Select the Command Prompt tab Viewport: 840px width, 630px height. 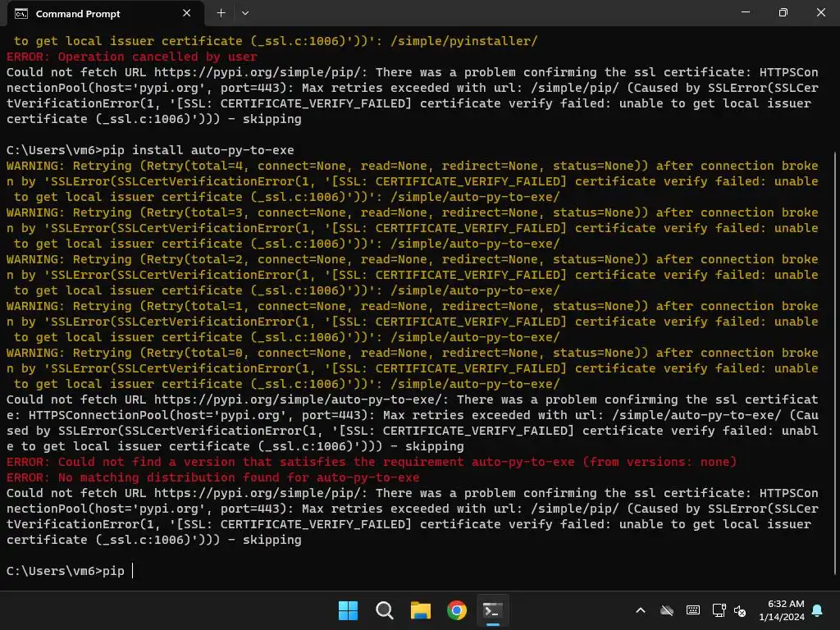click(x=106, y=13)
